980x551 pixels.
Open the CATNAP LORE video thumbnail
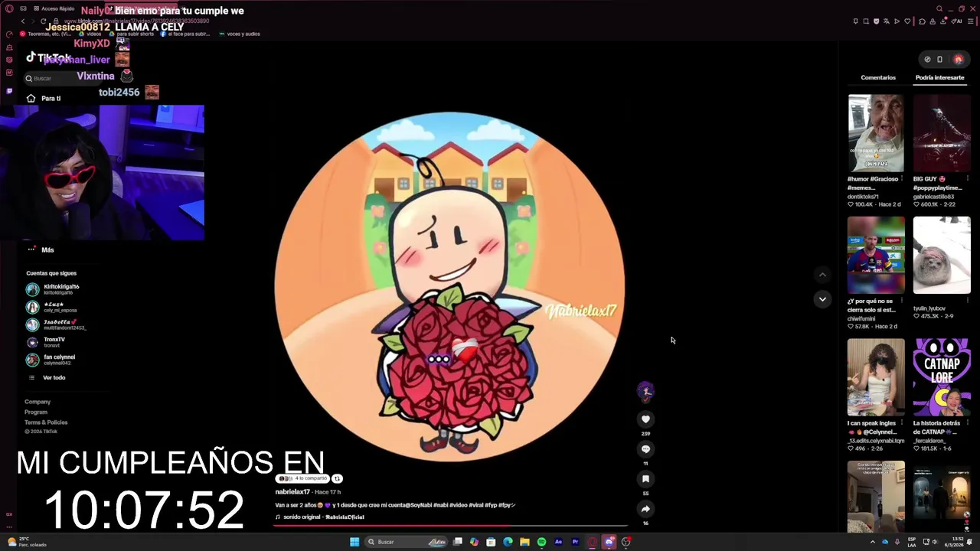(942, 377)
